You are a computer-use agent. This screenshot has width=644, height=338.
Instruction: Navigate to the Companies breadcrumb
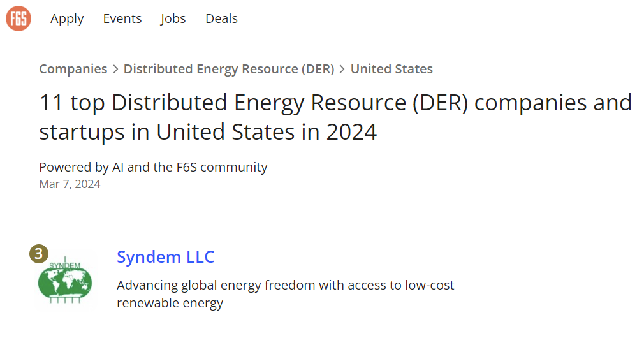[x=73, y=69]
